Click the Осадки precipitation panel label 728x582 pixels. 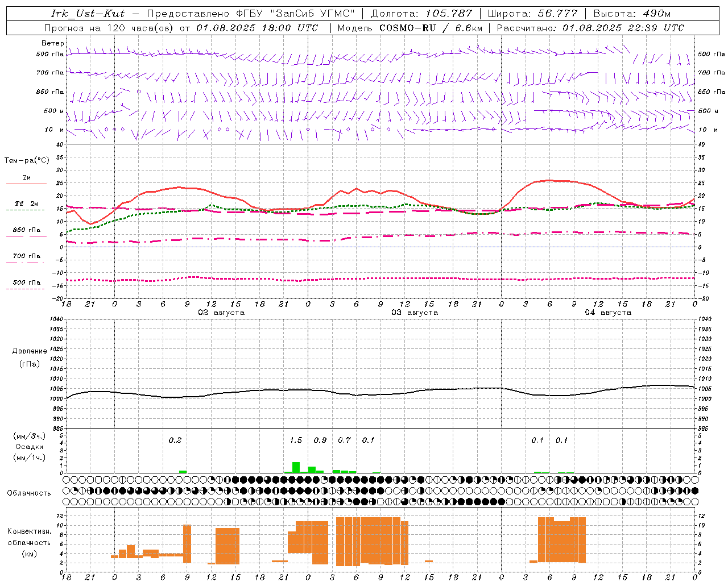coord(29,447)
